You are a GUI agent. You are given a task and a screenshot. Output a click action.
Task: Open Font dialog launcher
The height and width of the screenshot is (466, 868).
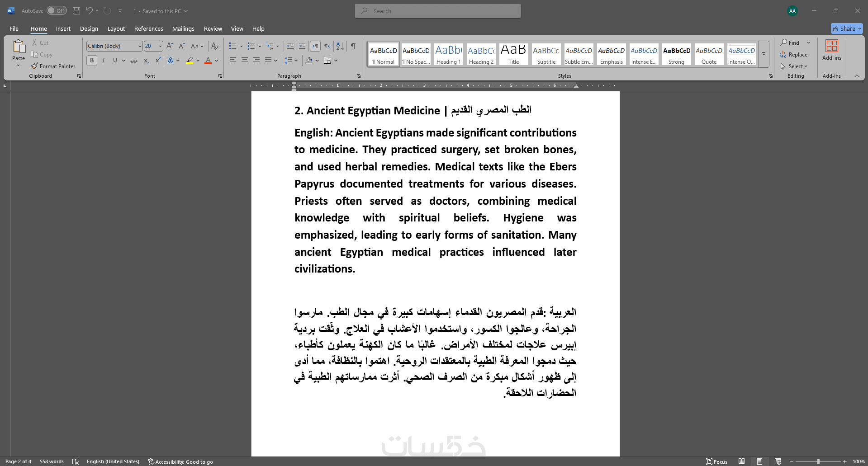click(220, 76)
